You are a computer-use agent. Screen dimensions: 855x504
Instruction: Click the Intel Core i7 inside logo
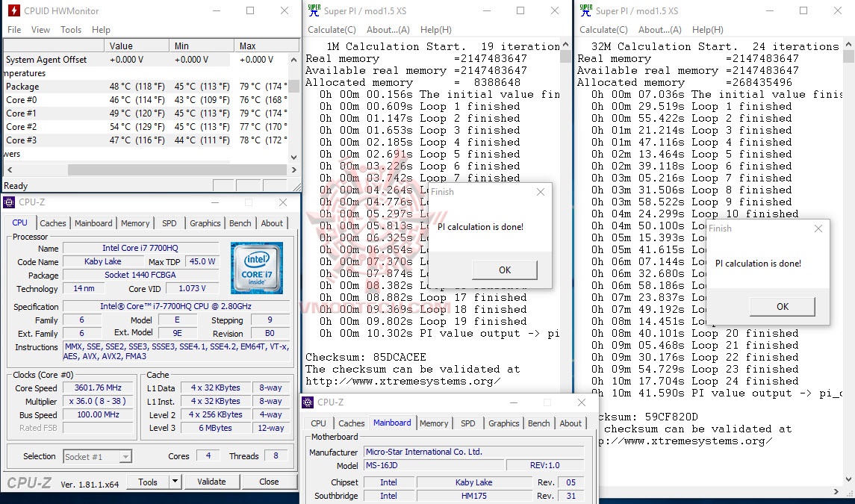pyautogui.click(x=257, y=268)
